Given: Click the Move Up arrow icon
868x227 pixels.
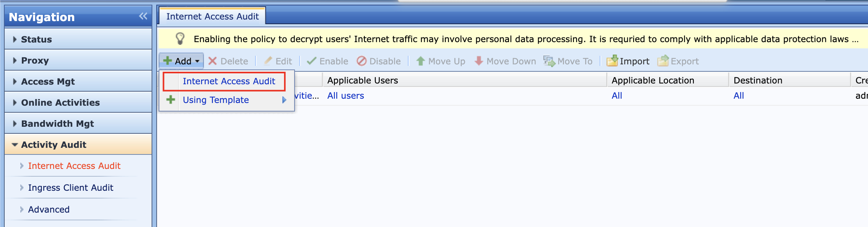Looking at the screenshot, I should coord(420,61).
